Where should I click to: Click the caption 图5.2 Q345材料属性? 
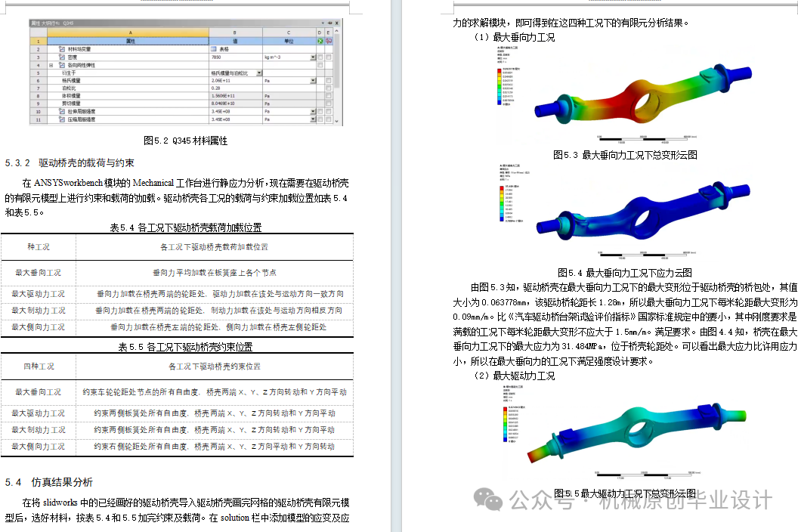click(x=186, y=141)
